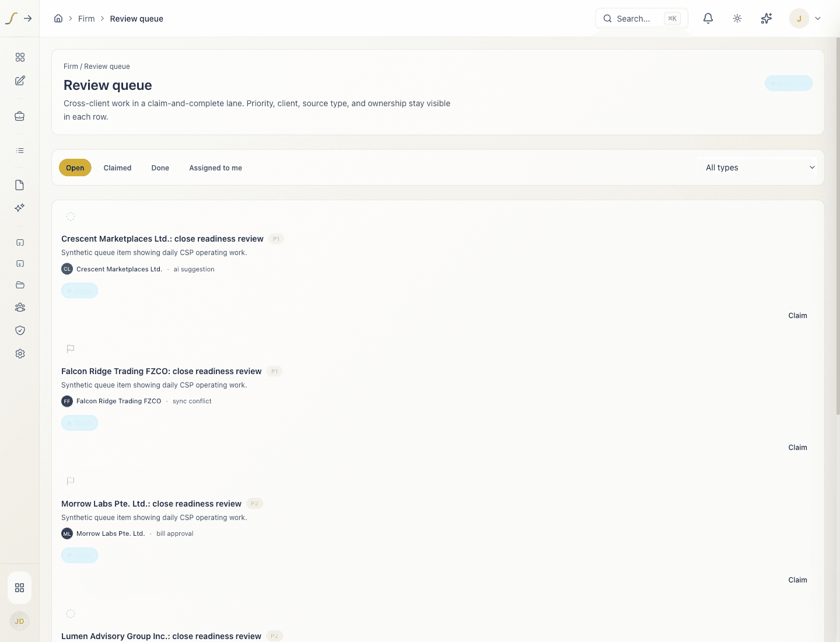
Task: Open Lumen Advisory Group Inc.: close readiness review title
Action: 161,636
